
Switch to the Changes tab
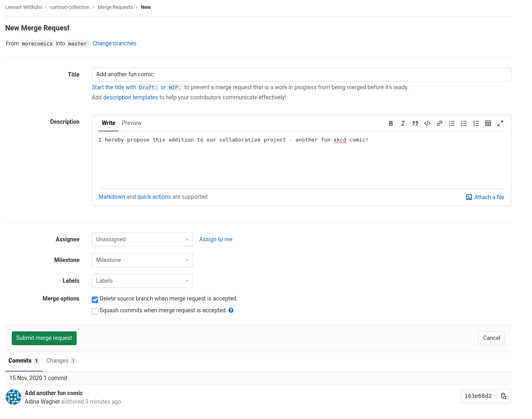[61, 361]
